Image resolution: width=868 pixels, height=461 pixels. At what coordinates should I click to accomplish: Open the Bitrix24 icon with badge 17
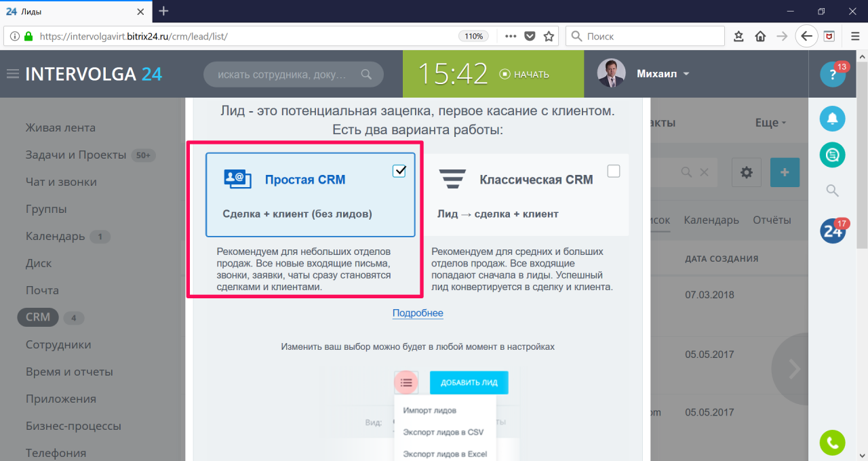(833, 231)
